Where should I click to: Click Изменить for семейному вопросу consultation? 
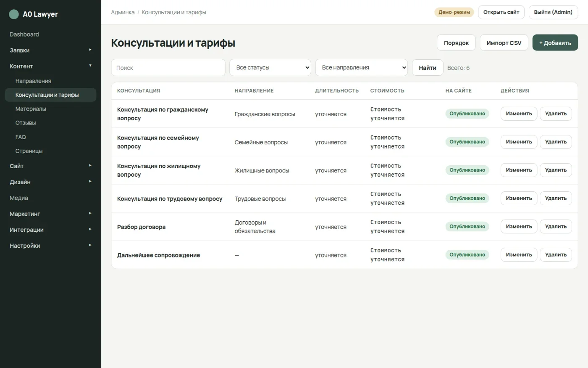[x=519, y=142]
